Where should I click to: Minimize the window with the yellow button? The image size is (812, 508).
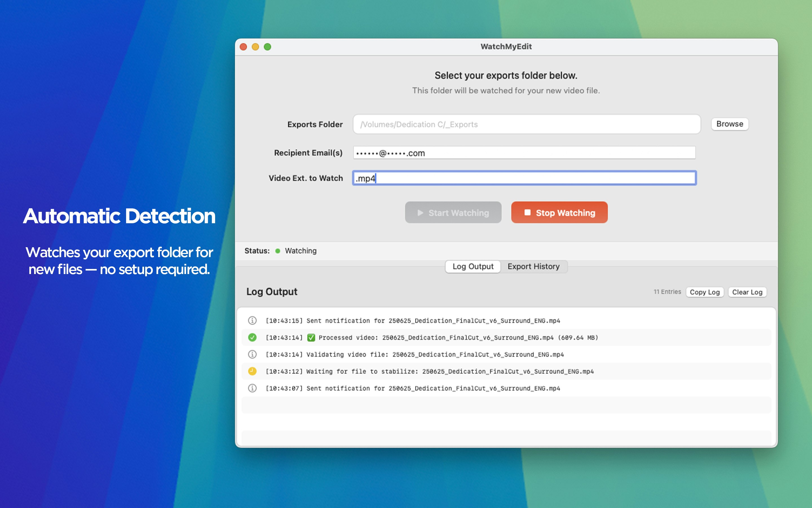pos(255,47)
